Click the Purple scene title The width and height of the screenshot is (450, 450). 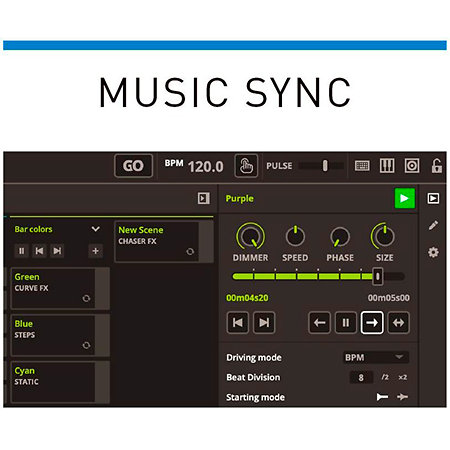(x=240, y=199)
